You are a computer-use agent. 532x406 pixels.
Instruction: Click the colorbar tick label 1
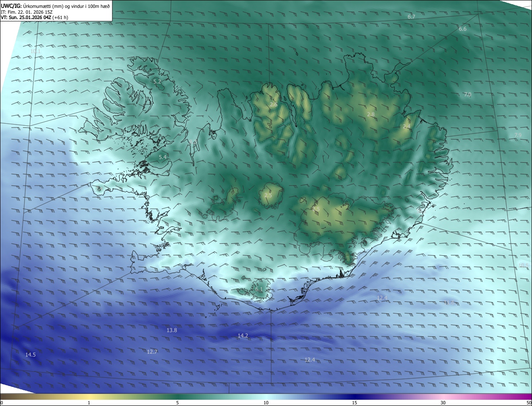(89, 403)
